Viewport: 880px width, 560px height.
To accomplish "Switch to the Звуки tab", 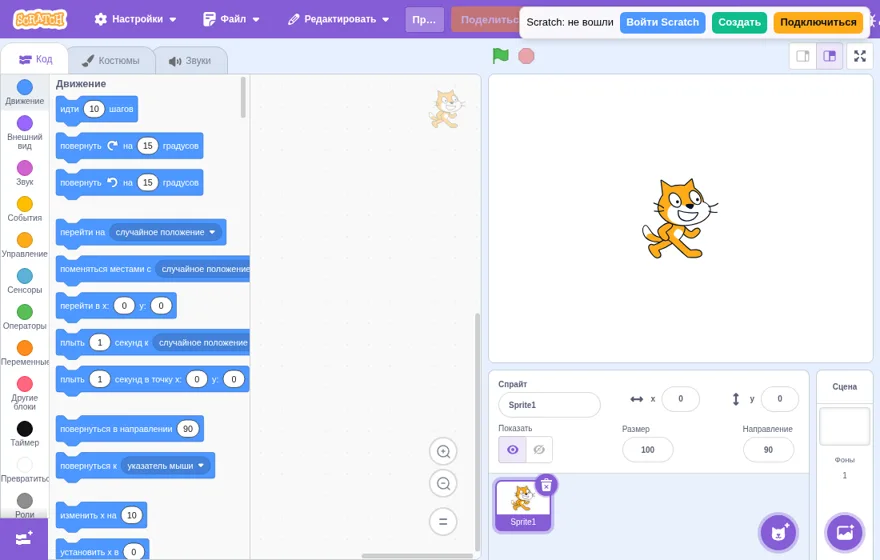I will click(190, 61).
